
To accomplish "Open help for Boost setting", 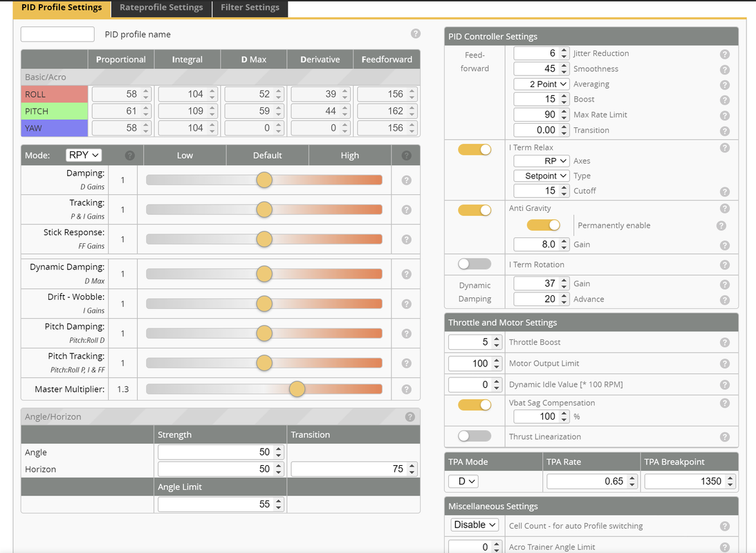I will coord(725,100).
